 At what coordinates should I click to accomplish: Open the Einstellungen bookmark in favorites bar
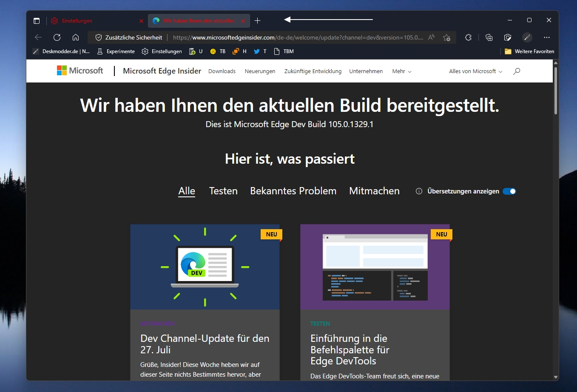tap(162, 51)
